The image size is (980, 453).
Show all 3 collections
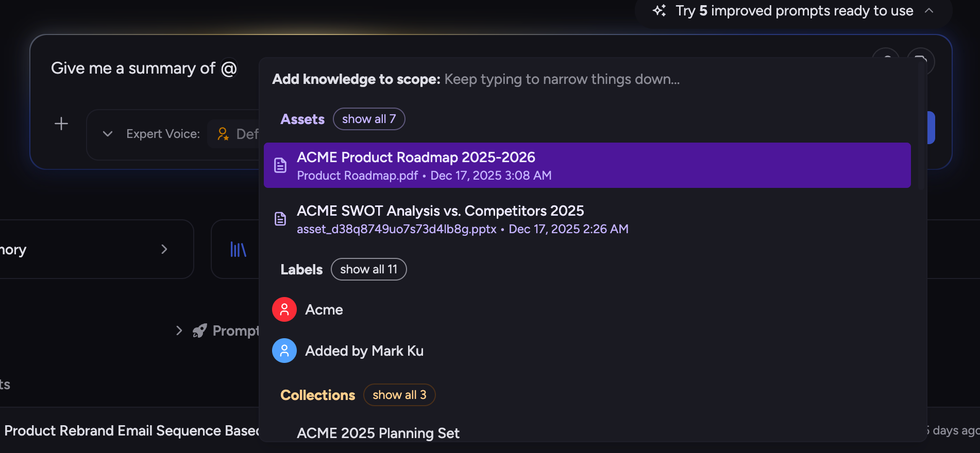(x=399, y=395)
